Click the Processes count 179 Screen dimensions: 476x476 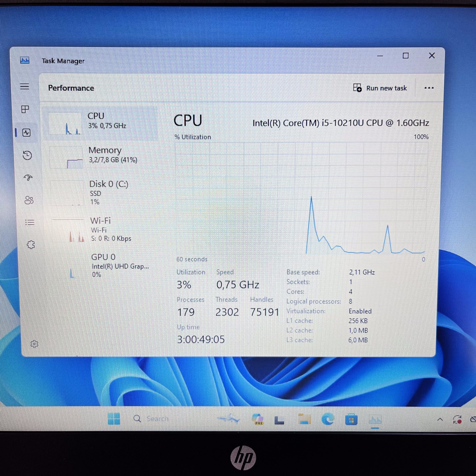(186, 312)
